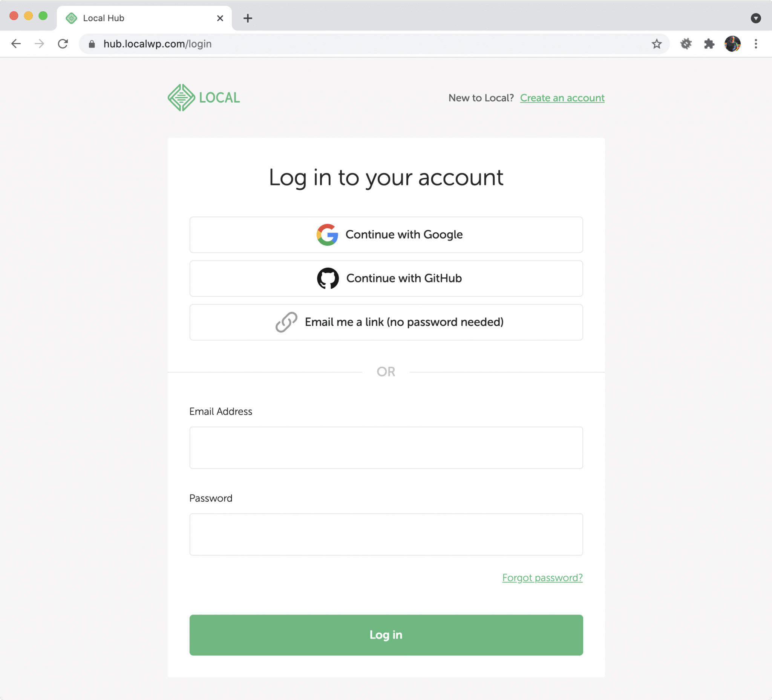Viewport: 772px width, 700px height.
Task: Open the browser extensions puzzle icon
Action: coord(709,44)
